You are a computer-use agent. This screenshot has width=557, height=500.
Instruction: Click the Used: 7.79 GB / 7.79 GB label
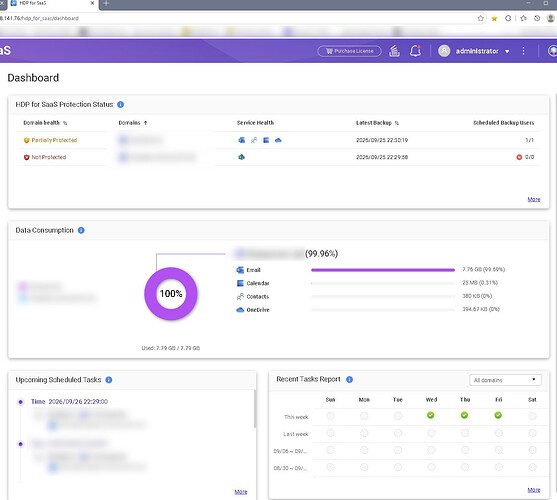(171, 348)
